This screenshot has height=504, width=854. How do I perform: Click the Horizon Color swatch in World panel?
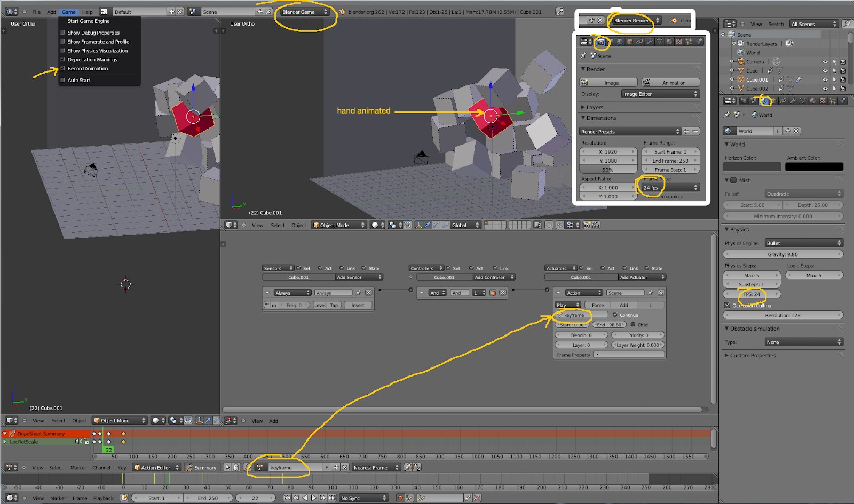point(752,166)
